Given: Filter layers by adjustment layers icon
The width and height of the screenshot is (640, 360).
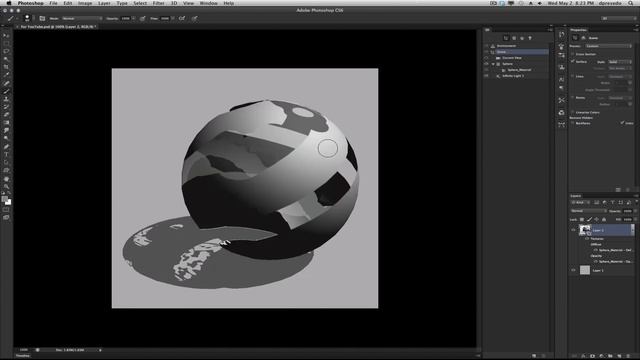Looking at the screenshot, I should [604, 202].
